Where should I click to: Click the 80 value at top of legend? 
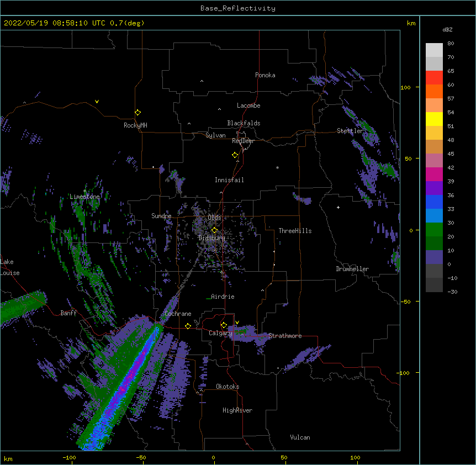point(451,44)
